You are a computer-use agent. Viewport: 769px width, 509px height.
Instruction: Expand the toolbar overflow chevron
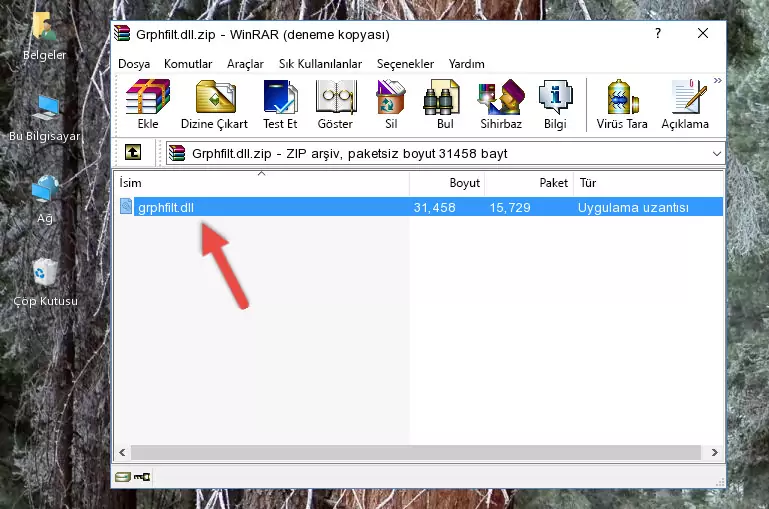click(718, 80)
